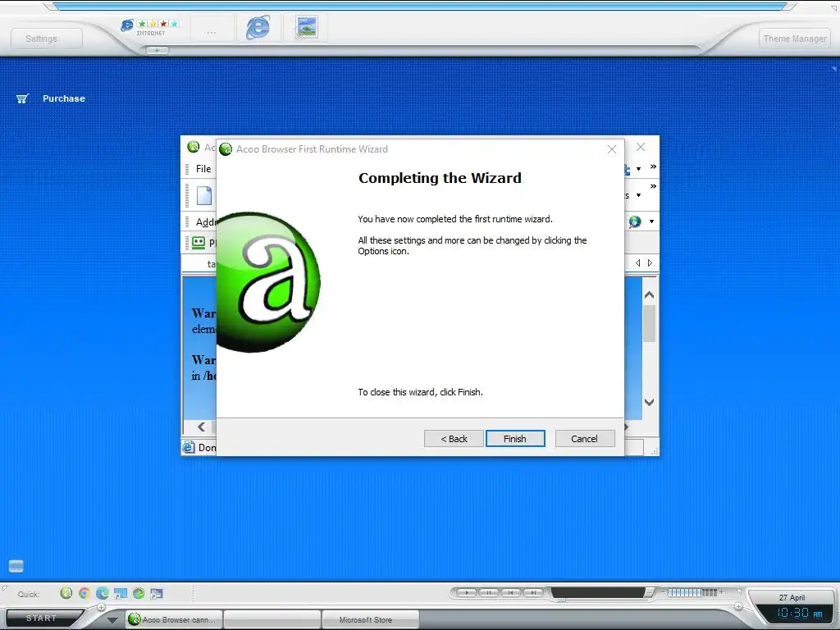Click the new page icon in browser toolbar
Viewport: 840px width, 630px height.
[x=204, y=195]
